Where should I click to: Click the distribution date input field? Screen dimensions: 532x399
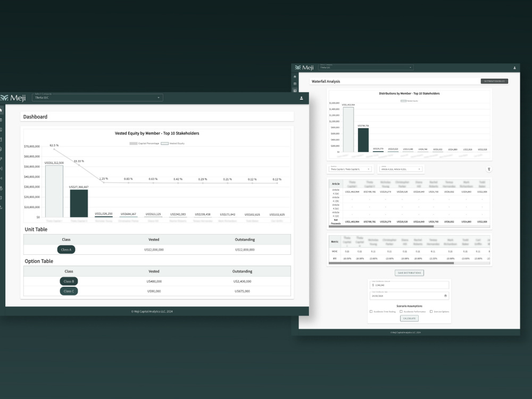[409, 296]
